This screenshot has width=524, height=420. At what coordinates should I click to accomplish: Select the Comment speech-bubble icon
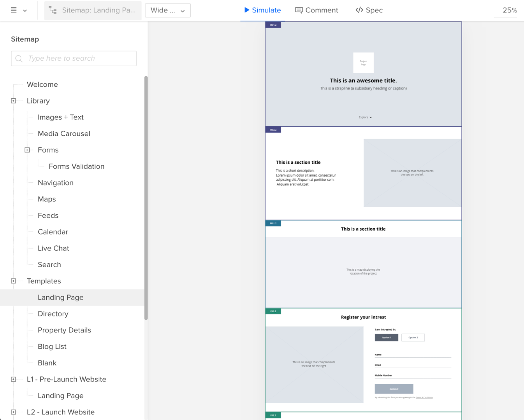299,10
